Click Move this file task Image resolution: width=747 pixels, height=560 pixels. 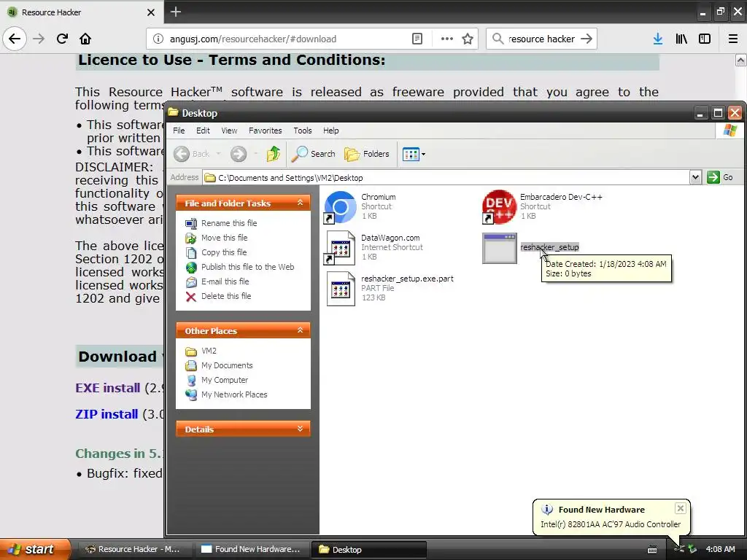[x=216, y=238]
